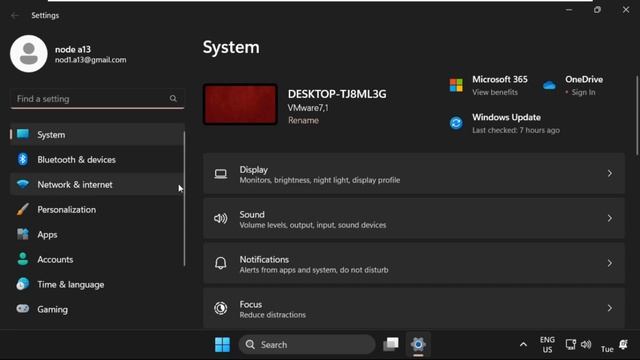Viewport: 640px width, 360px height.
Task: Click the Sound speaker icon in list
Action: click(221, 219)
